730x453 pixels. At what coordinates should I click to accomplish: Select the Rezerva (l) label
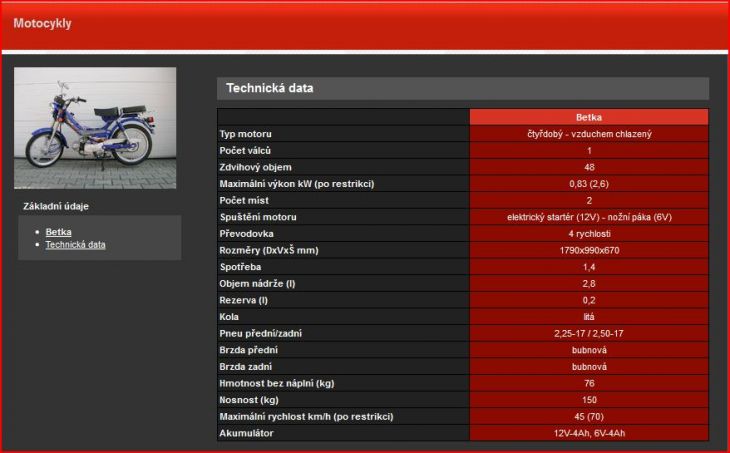[243, 300]
